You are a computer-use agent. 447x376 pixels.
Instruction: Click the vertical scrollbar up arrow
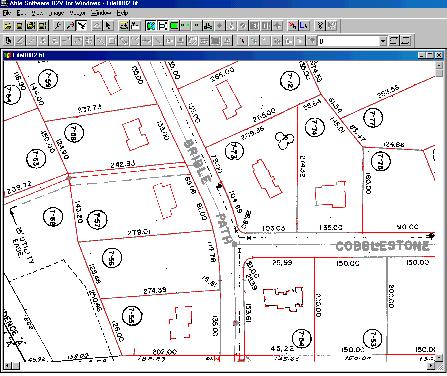[x=439, y=65]
